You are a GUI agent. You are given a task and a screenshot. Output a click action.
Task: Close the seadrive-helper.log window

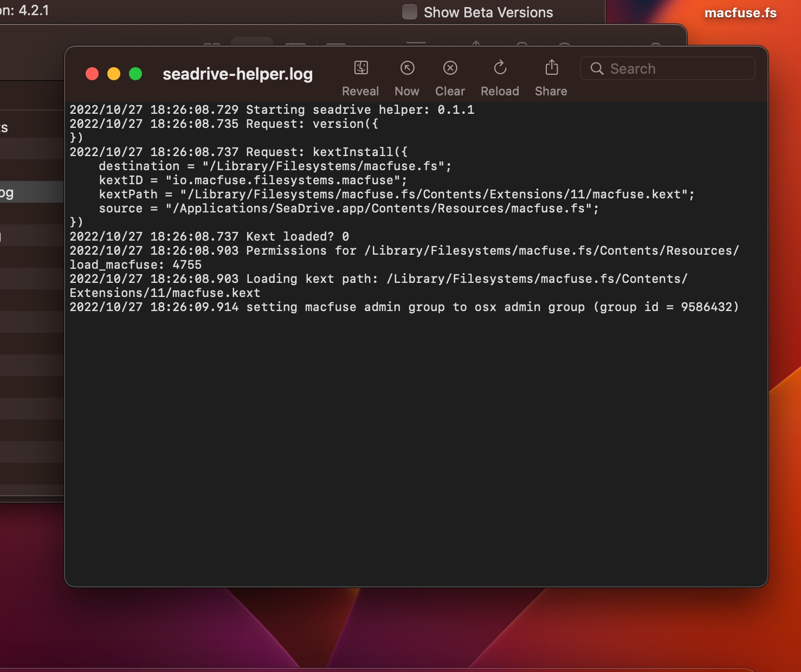click(x=92, y=74)
